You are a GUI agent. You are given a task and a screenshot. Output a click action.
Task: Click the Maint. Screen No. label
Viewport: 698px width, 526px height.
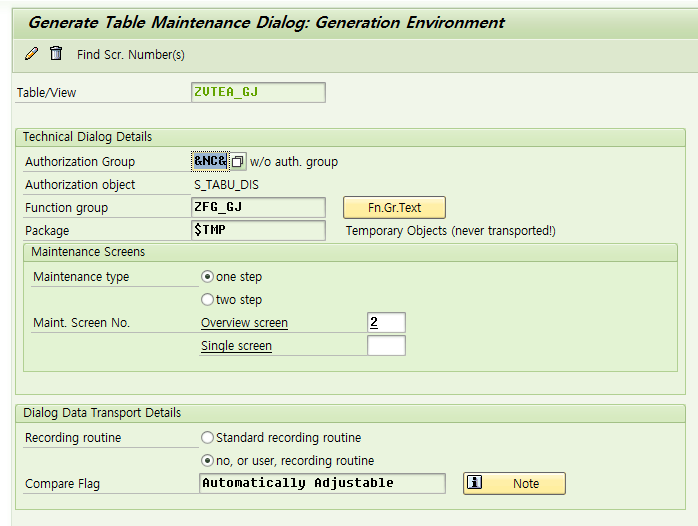coord(81,323)
